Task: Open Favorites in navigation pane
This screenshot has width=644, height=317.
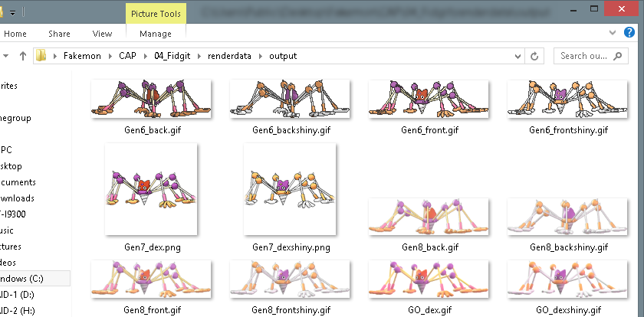Action: 8,86
